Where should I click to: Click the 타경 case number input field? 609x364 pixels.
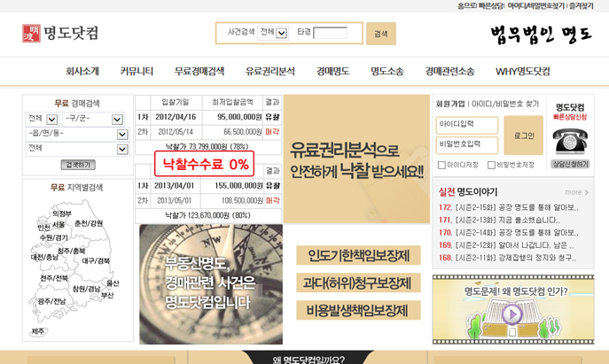(x=330, y=34)
